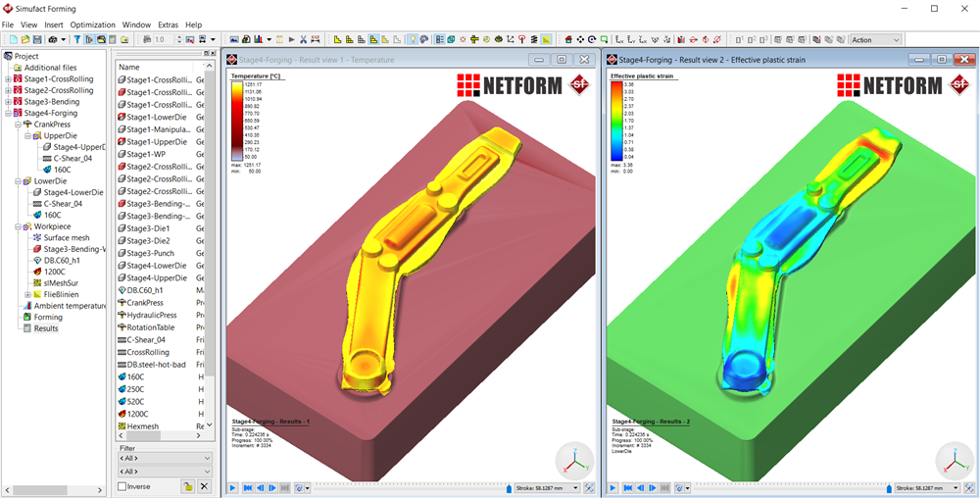Enable the Inverse checkbox
The height and width of the screenshot is (498, 980).
pos(122,486)
